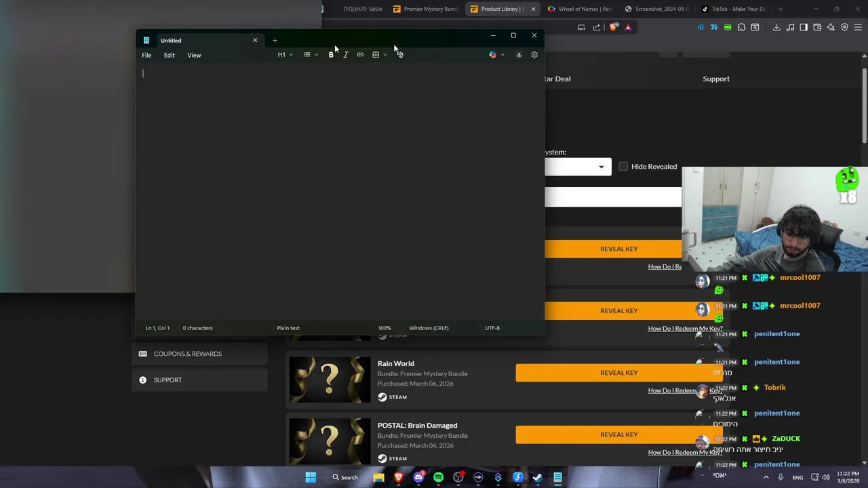
Task: Add a new Notepad tab
Action: (275, 40)
